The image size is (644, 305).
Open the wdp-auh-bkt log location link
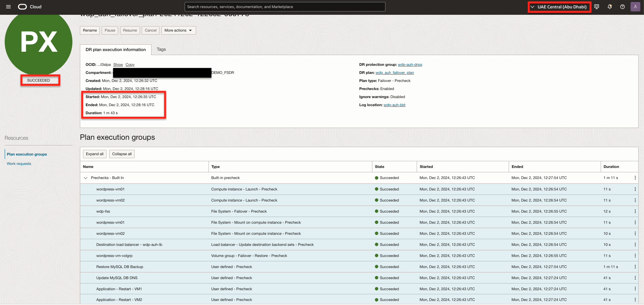pos(395,105)
